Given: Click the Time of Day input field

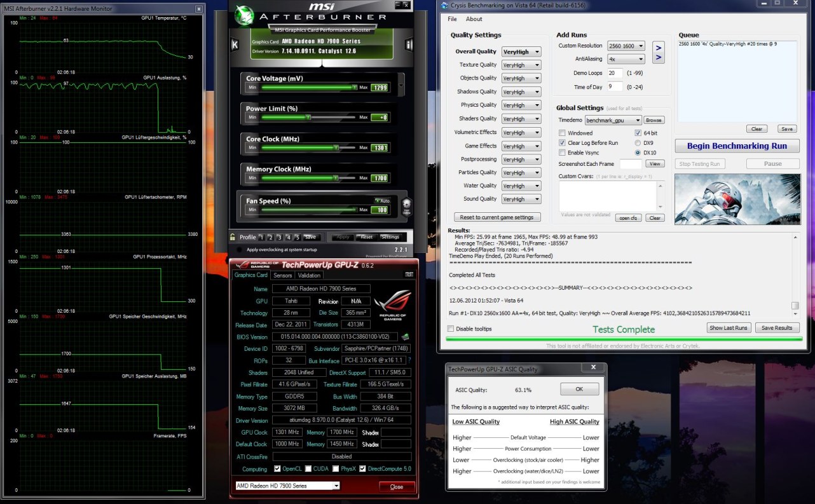Looking at the screenshot, I should pyautogui.click(x=615, y=86).
